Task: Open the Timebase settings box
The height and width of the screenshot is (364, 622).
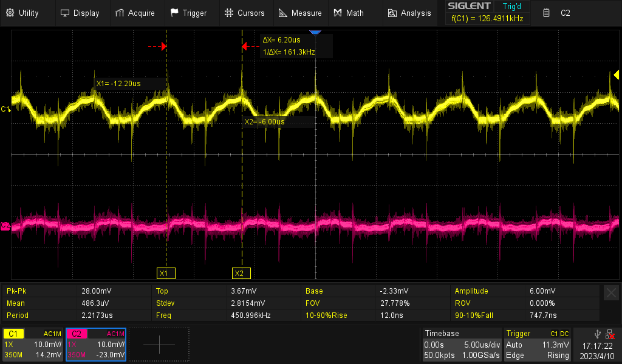Action: [x=462, y=344]
